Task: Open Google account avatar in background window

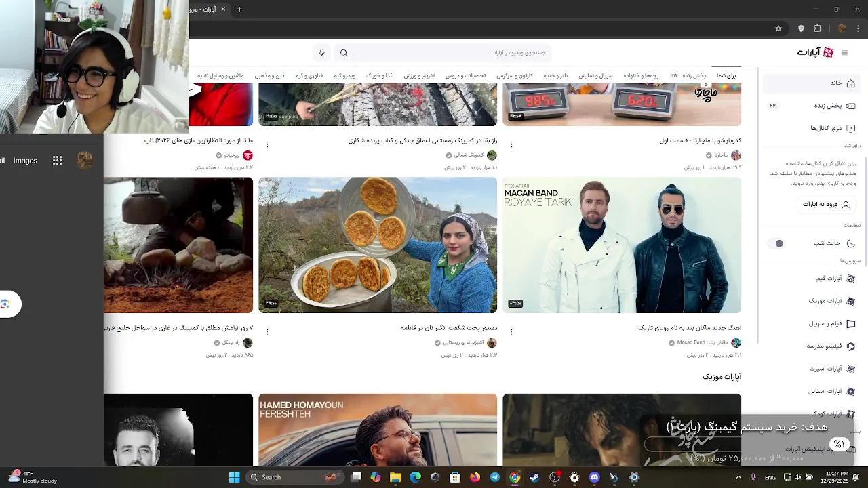Action: (x=85, y=161)
